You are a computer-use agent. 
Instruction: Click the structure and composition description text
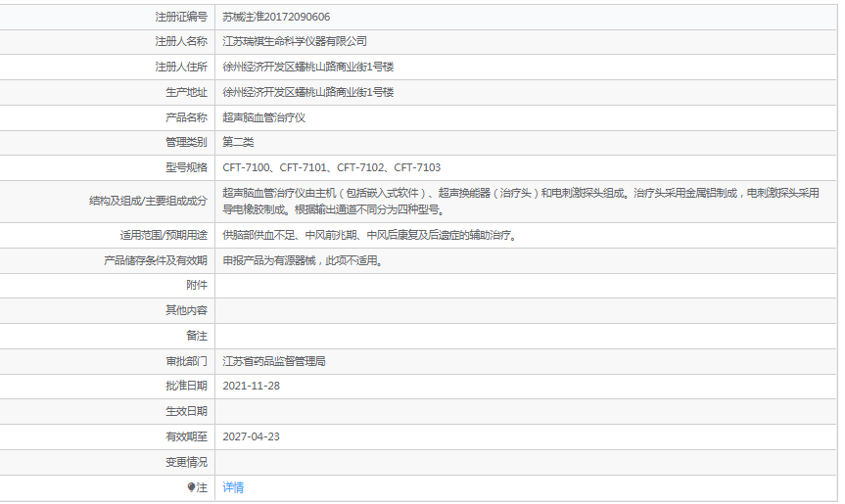[x=521, y=202]
